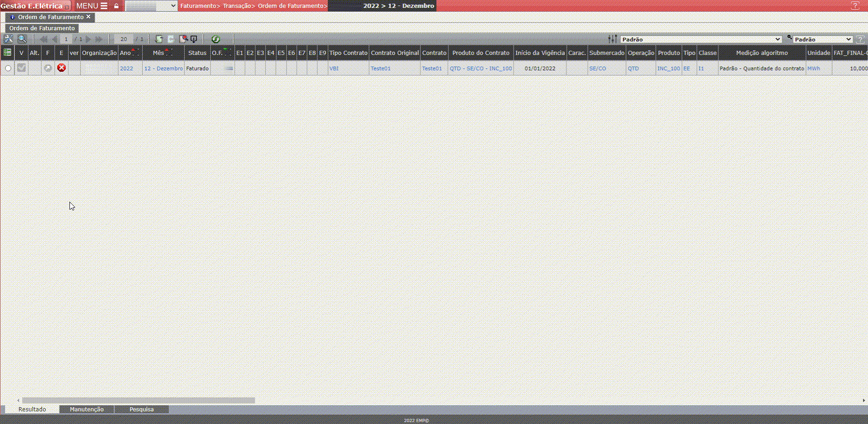Open the smaller Padrão dropdown at far right
This screenshot has height=424, width=868.
click(x=823, y=39)
